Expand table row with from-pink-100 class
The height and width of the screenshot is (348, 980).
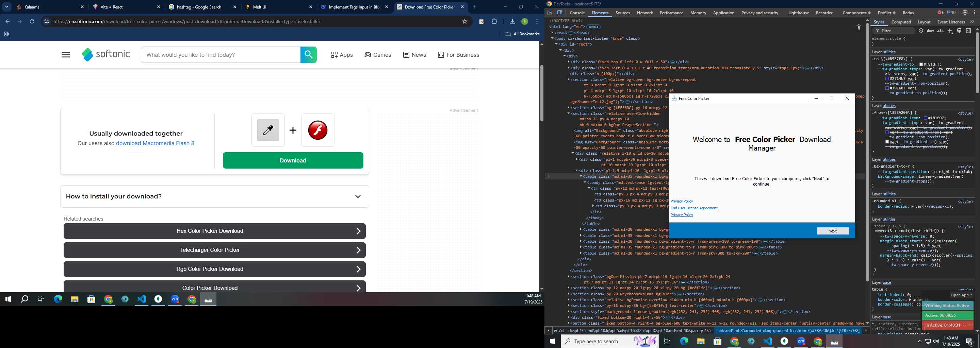(581, 247)
